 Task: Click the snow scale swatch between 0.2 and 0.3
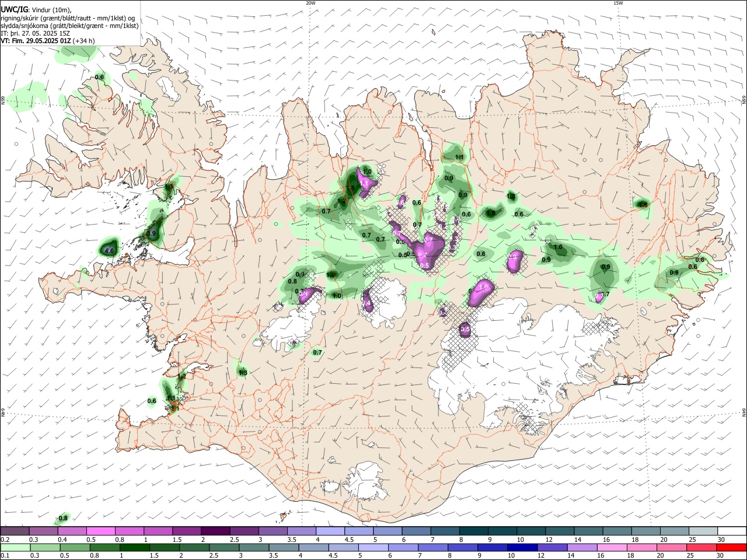15,531
